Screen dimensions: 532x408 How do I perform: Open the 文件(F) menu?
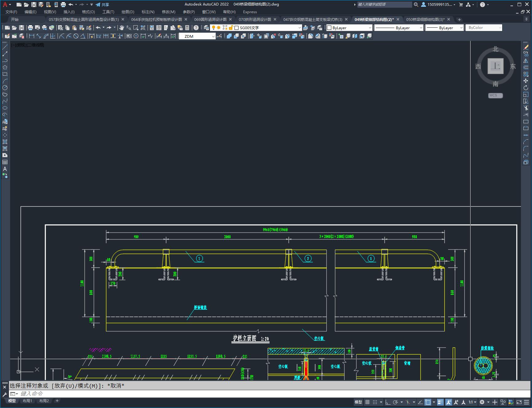pyautogui.click(x=11, y=12)
